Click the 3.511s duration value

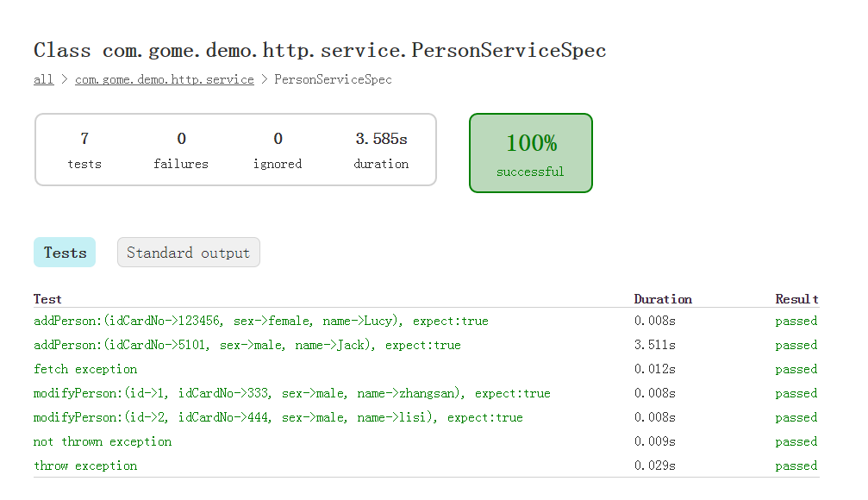click(655, 345)
